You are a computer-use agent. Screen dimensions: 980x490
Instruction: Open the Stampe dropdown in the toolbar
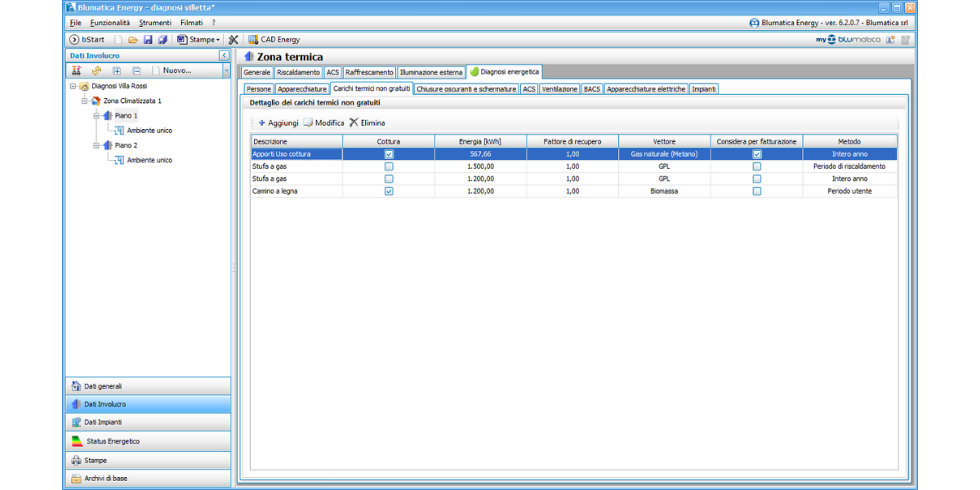coord(200,39)
